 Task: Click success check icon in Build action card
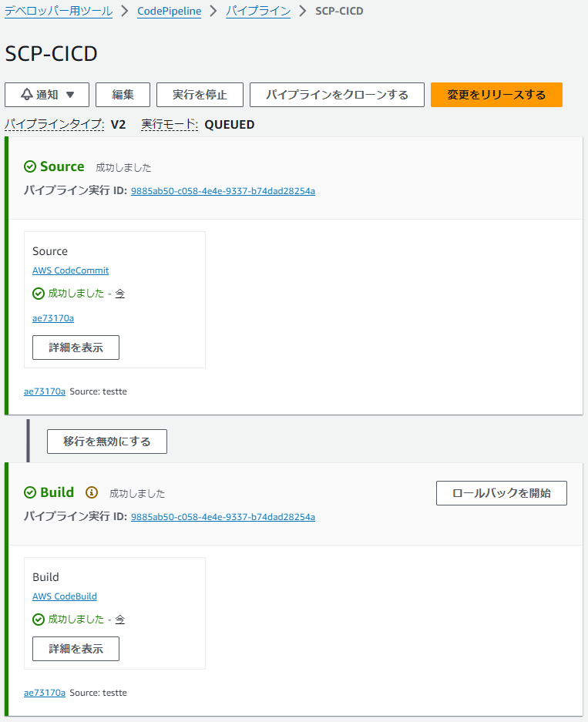point(39,620)
